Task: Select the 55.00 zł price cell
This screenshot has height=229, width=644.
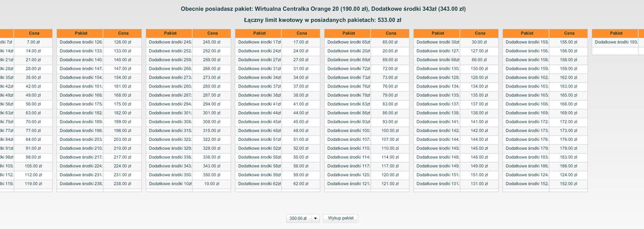Action: (301, 157)
